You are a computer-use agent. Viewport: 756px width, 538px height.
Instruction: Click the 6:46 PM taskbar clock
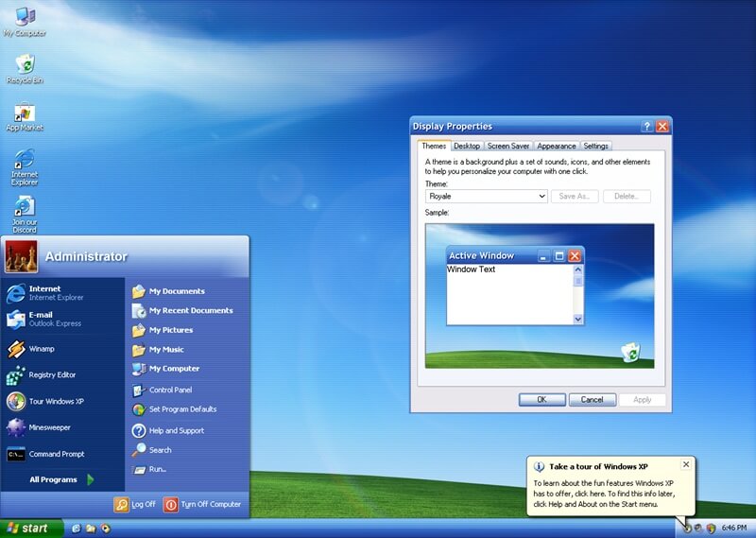[x=734, y=529]
